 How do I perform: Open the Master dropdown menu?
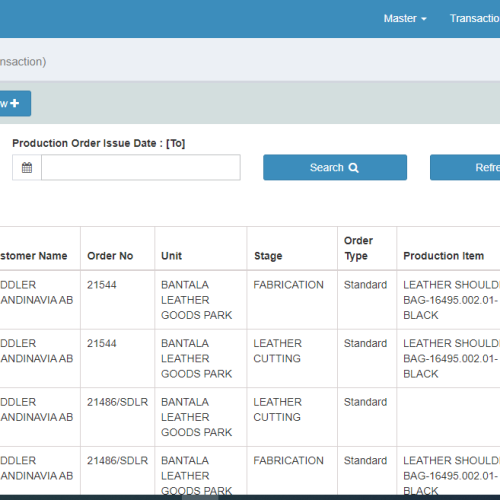point(405,18)
